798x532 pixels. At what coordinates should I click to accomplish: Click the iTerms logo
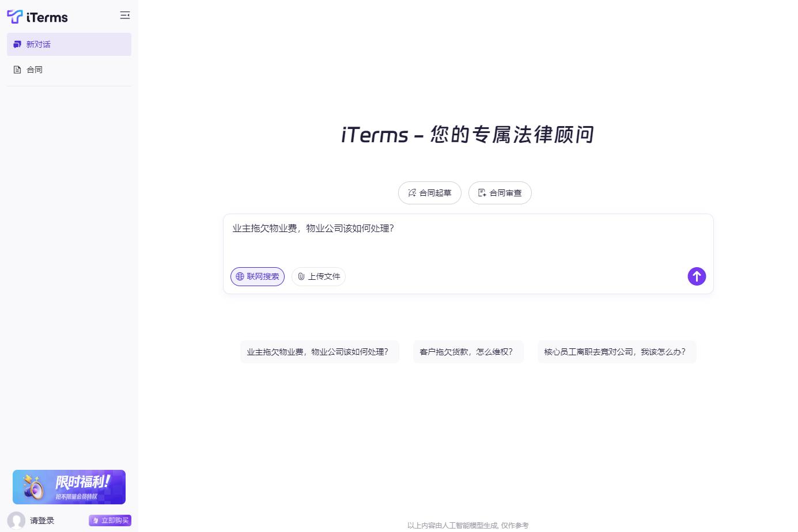(x=37, y=17)
